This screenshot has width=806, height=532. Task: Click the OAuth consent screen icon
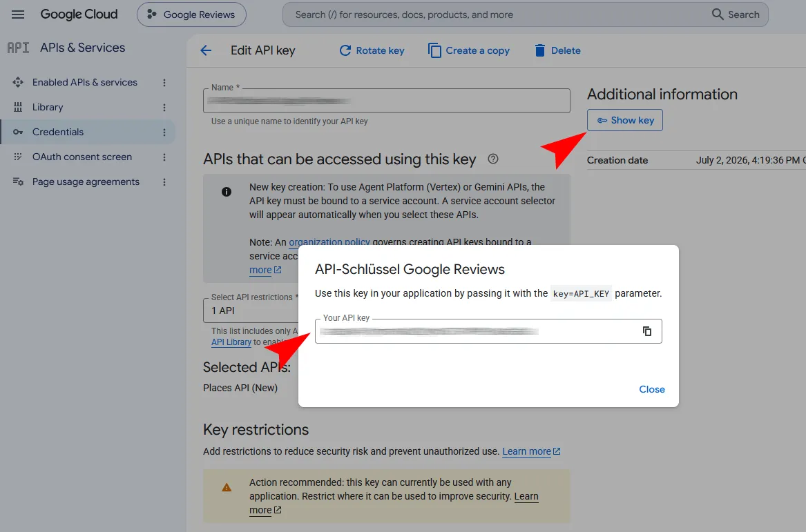18,157
